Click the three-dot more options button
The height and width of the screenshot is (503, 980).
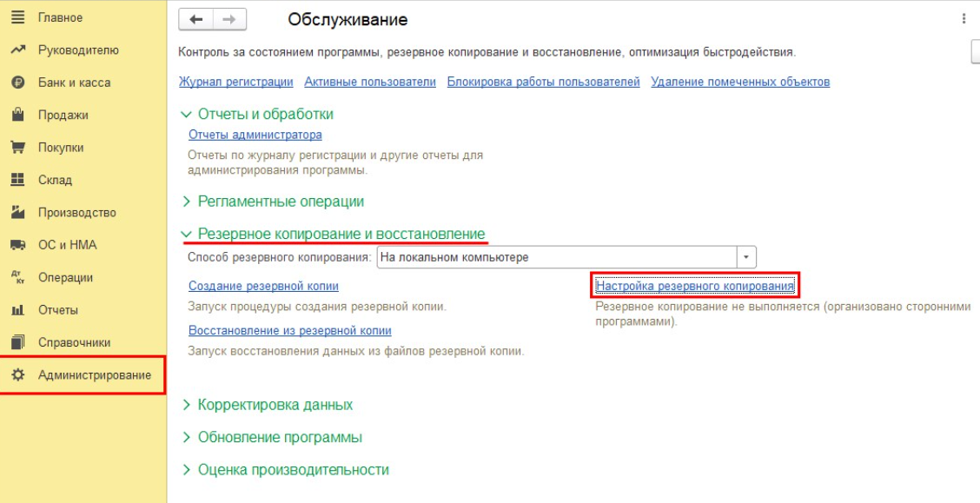coord(963,19)
